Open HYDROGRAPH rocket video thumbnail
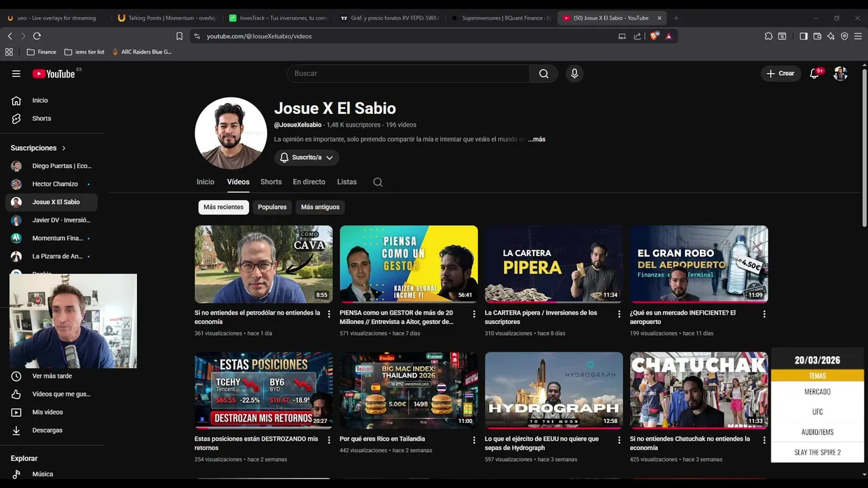 coord(554,390)
